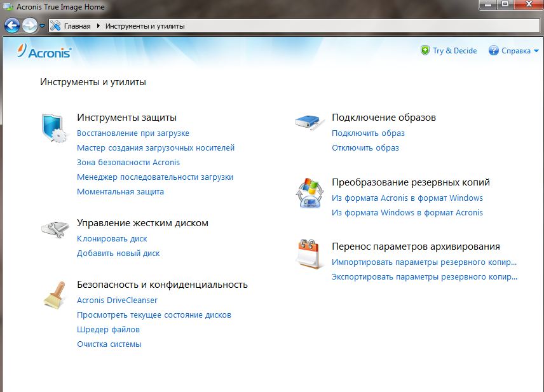Screen dimensions: 544x392
Task: Go to Главная in breadcrumb
Action: (x=77, y=26)
